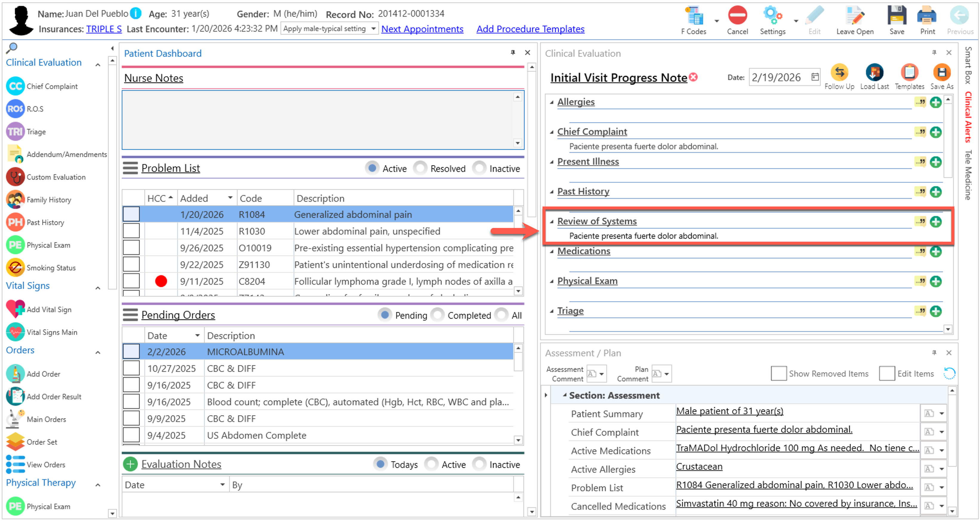Open the male-typical setting dropdown
The image size is (980, 521).
coord(373,29)
